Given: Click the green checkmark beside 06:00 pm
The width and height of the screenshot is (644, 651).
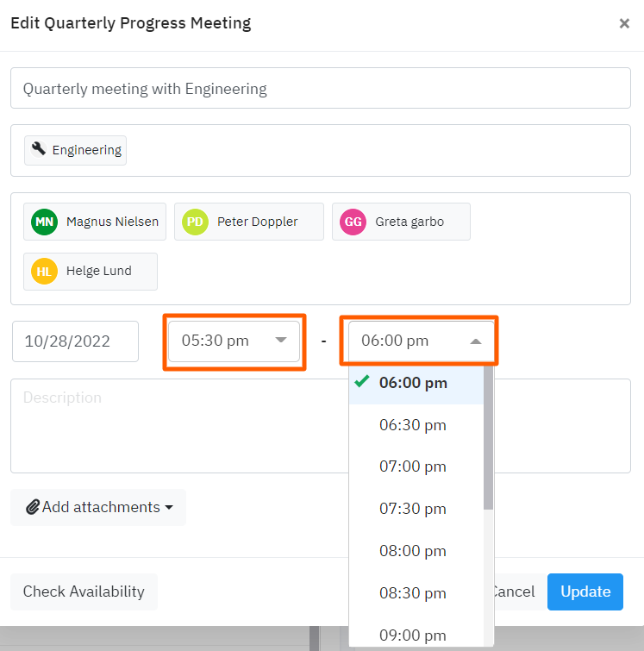Looking at the screenshot, I should [363, 382].
